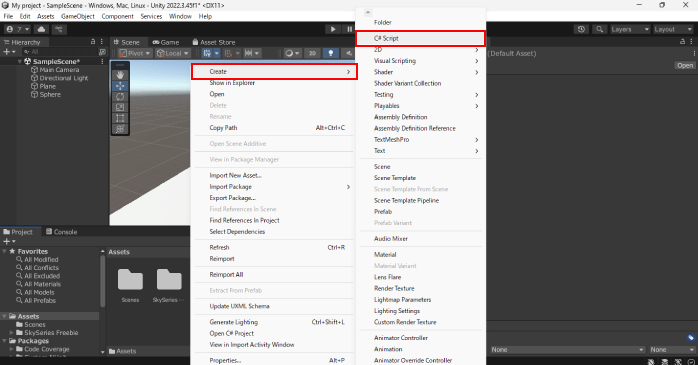Toggle scene audio button

pos(349,53)
